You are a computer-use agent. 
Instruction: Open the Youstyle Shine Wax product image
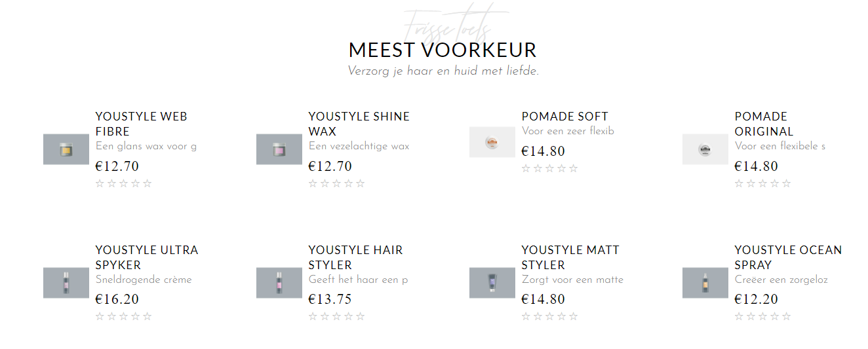pyautogui.click(x=279, y=149)
